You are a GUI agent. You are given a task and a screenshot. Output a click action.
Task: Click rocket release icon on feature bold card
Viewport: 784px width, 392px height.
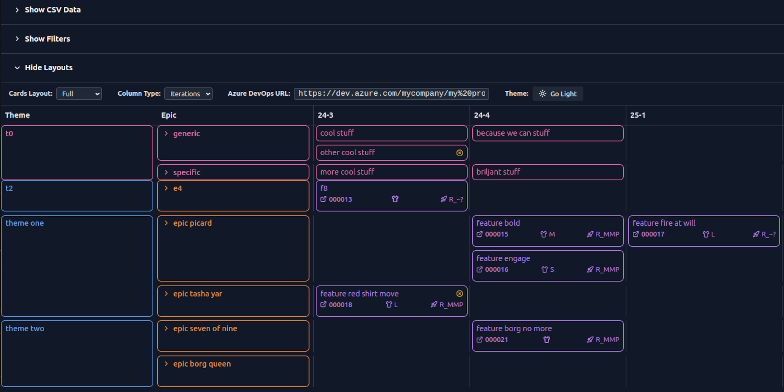click(590, 234)
